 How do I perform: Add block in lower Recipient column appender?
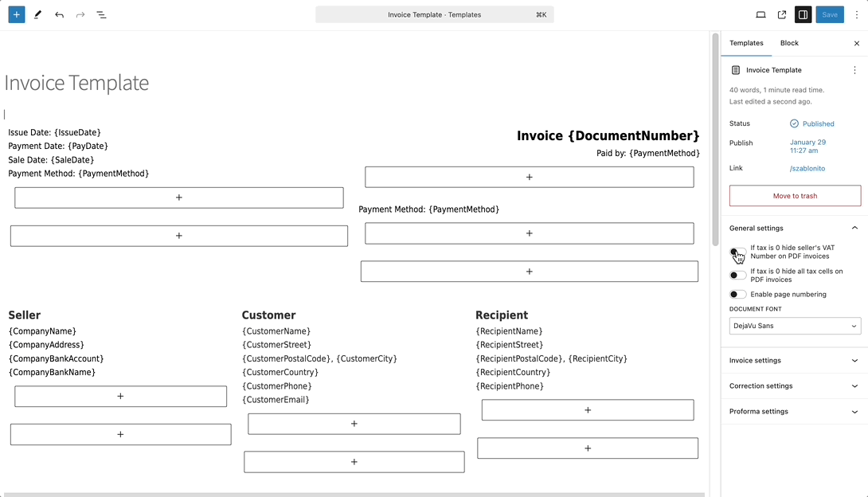[x=588, y=448]
